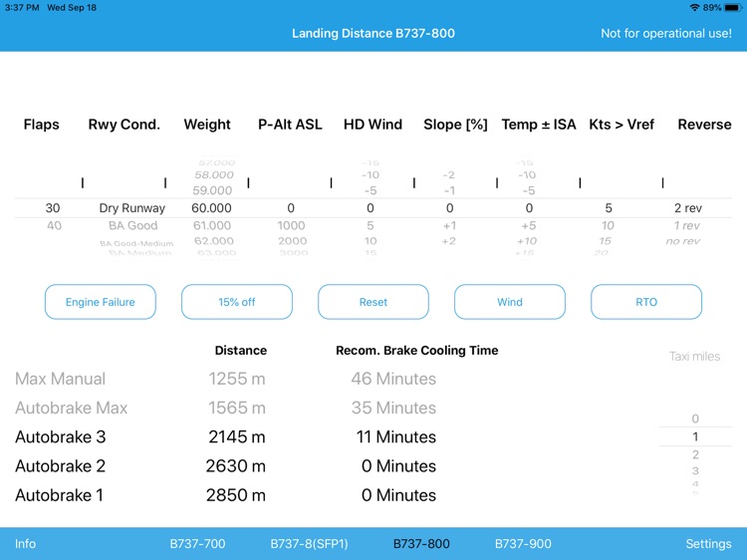Viewport: 747px width, 560px height.
Task: Select 0 taxi miles
Action: click(695, 419)
